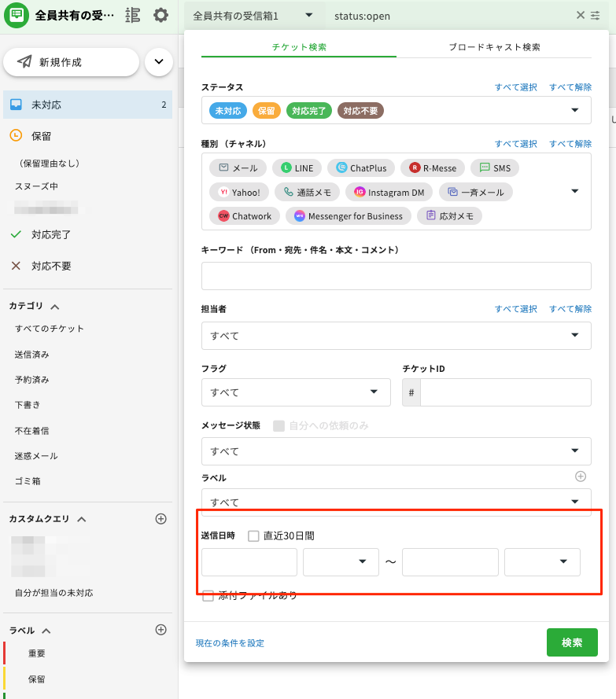Add a new custom query with plus icon

click(160, 519)
